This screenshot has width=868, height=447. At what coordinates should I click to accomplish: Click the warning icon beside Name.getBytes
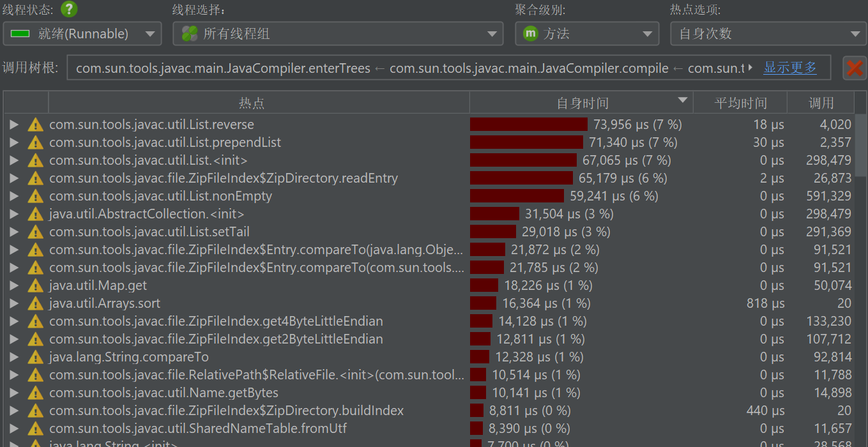click(x=36, y=393)
